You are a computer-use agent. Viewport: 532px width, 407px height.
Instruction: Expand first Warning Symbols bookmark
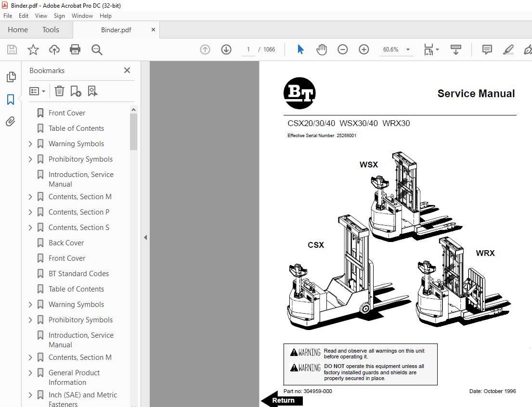30,144
